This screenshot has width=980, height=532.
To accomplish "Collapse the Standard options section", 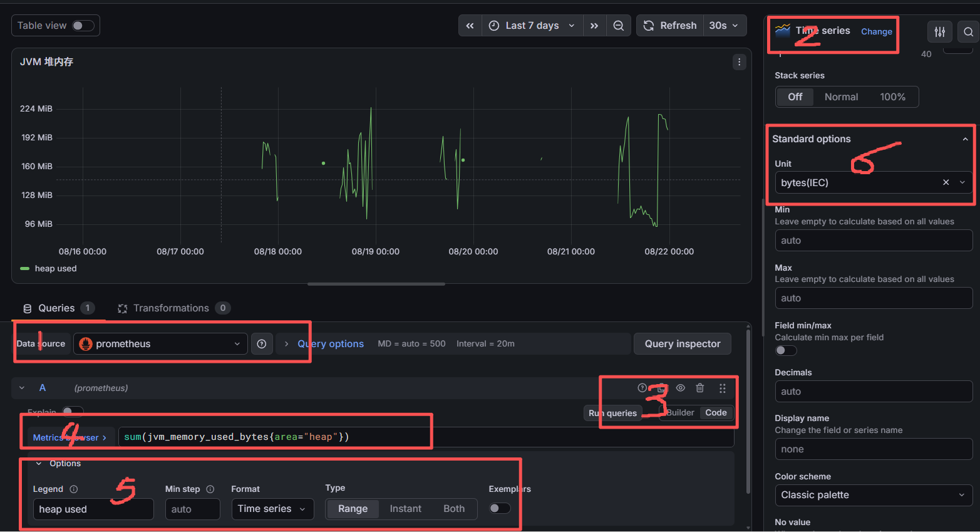I will (x=965, y=139).
